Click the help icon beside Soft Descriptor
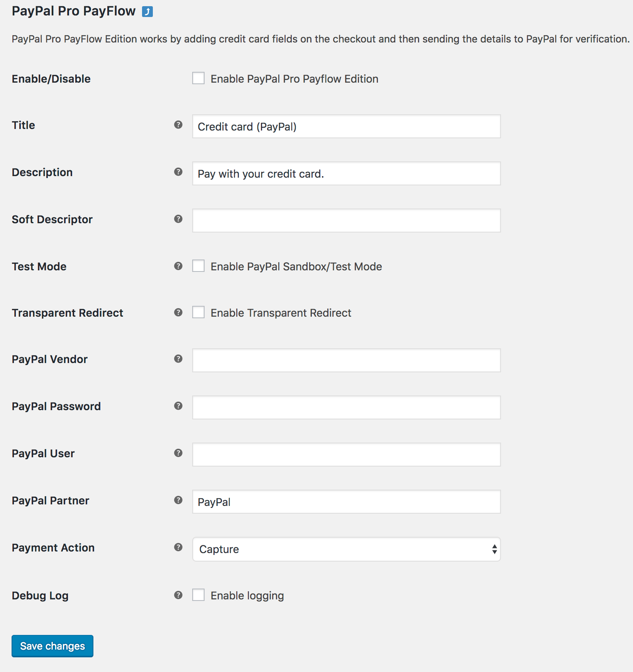The width and height of the screenshot is (633, 672). click(178, 219)
